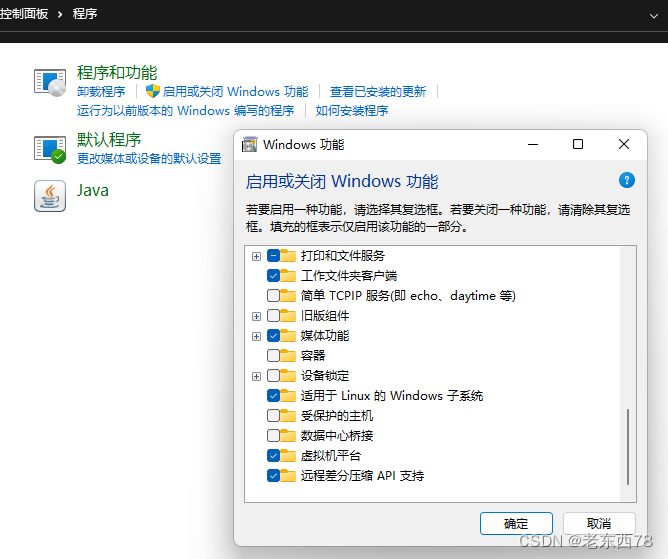Image resolution: width=668 pixels, height=559 pixels.
Task: Expand the 设备锁定 tree node
Action: coord(256,377)
